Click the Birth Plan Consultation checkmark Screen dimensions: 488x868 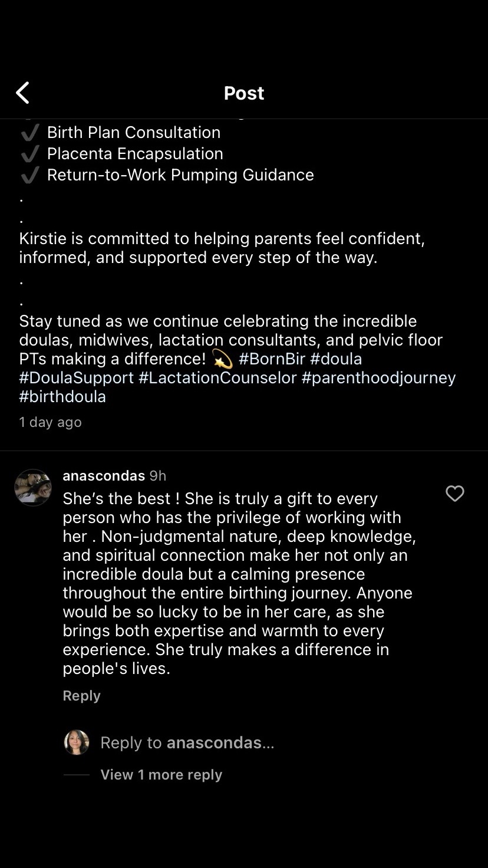(x=29, y=133)
